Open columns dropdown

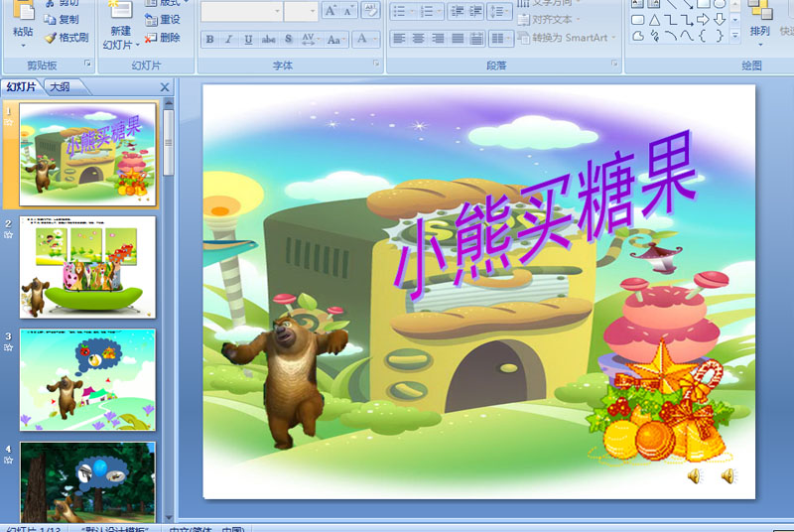(501, 39)
